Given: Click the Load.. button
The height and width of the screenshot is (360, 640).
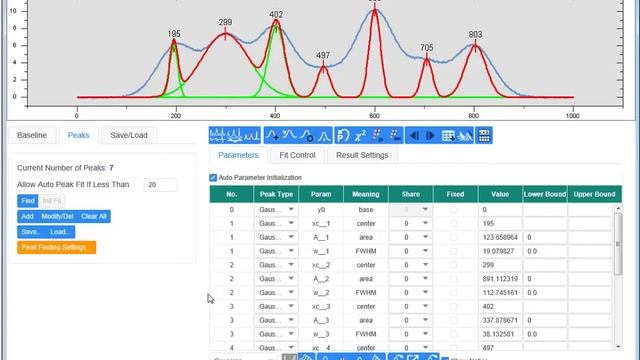Looking at the screenshot, I should click(x=60, y=232).
